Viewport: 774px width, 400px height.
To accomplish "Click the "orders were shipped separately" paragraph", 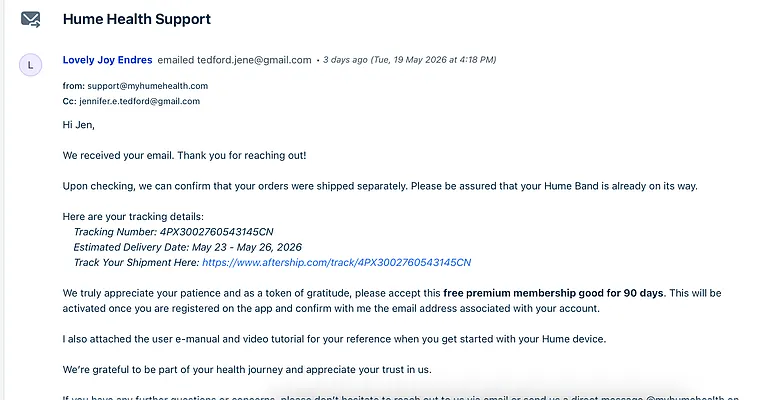I will pyautogui.click(x=380, y=186).
